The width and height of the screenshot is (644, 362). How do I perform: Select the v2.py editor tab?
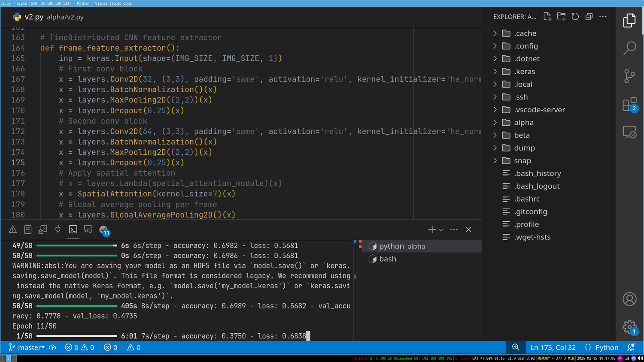click(48, 17)
